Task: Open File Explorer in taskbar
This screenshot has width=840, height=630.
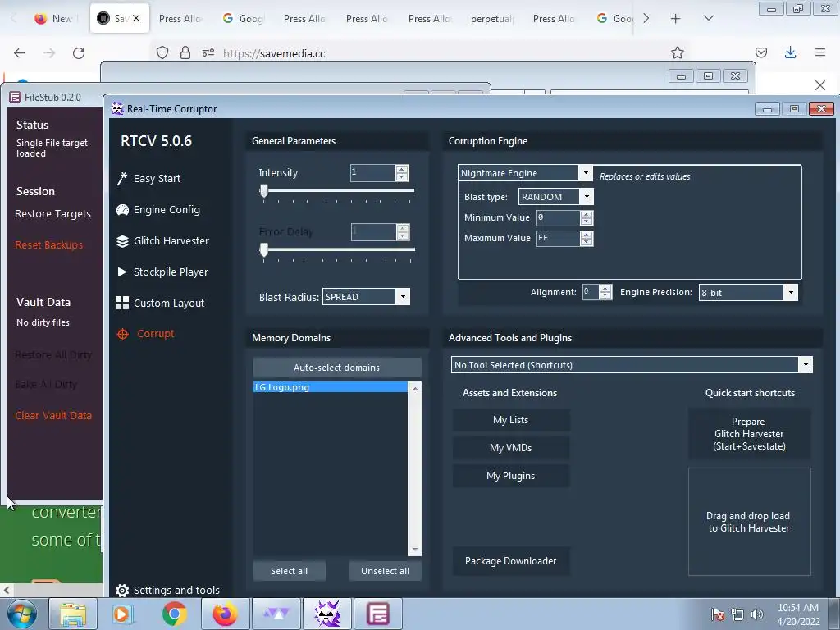Action: pyautogui.click(x=73, y=614)
